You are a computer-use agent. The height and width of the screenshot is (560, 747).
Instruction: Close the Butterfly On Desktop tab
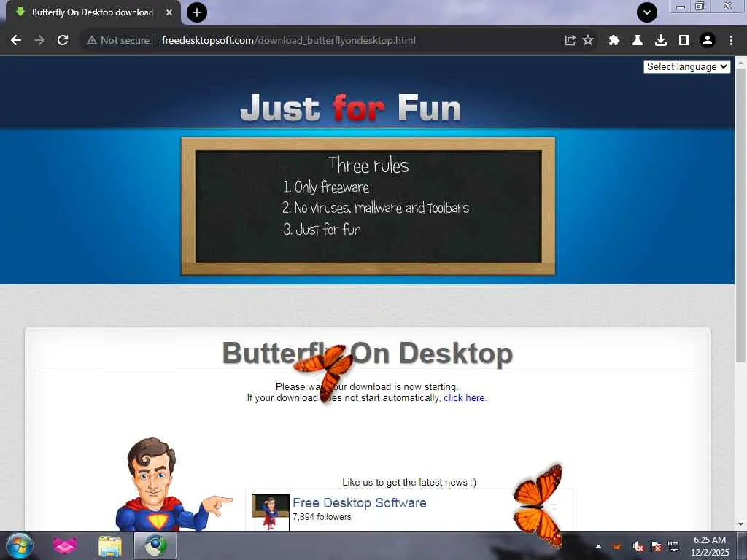(x=169, y=12)
